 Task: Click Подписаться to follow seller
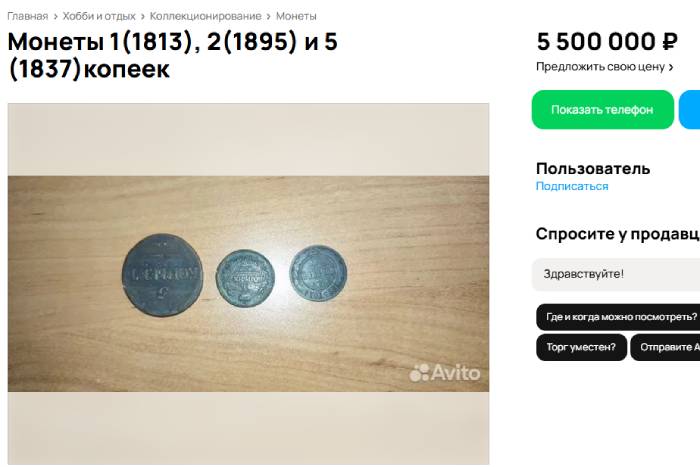[572, 186]
